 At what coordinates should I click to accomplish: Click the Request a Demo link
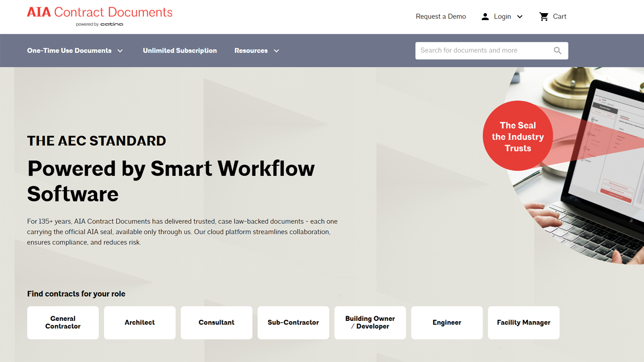(441, 17)
